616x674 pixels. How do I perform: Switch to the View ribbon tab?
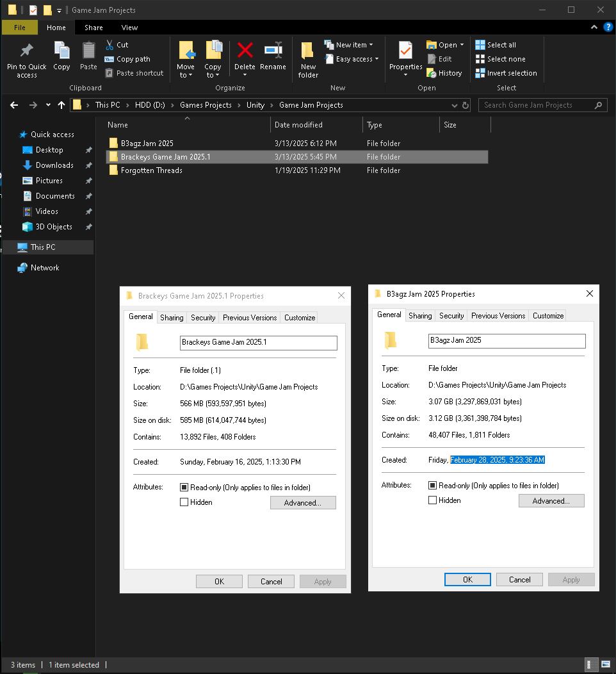tap(129, 28)
